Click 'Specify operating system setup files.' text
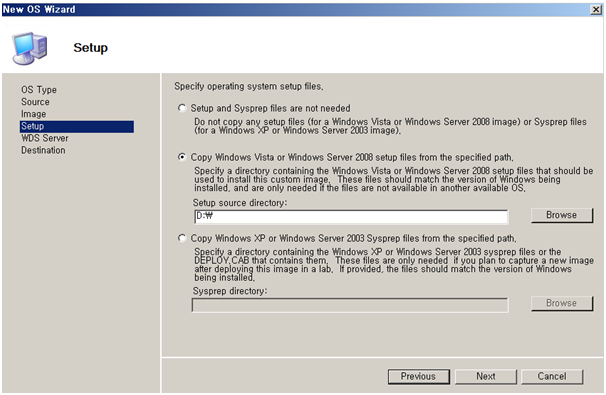This screenshot has height=395, width=606. click(249, 86)
